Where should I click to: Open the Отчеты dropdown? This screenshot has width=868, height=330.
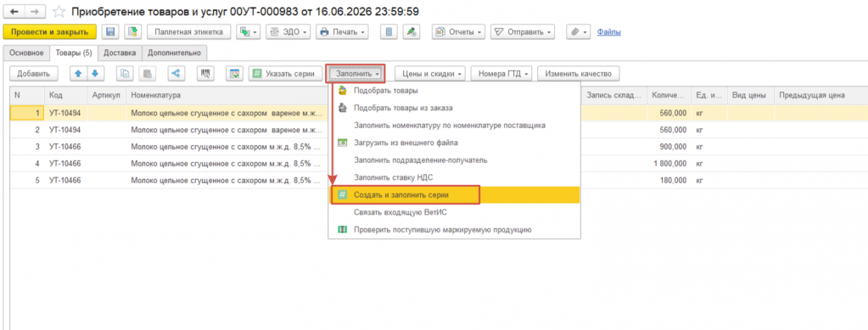click(458, 32)
